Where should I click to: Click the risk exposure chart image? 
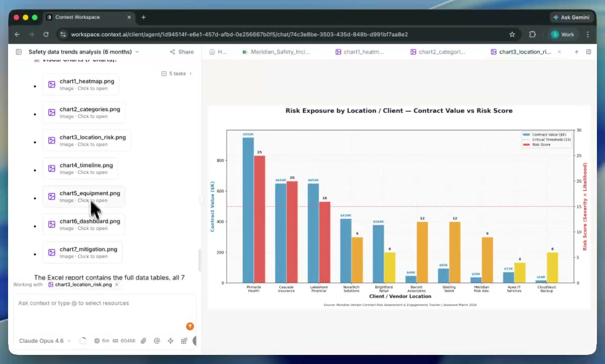click(399, 207)
